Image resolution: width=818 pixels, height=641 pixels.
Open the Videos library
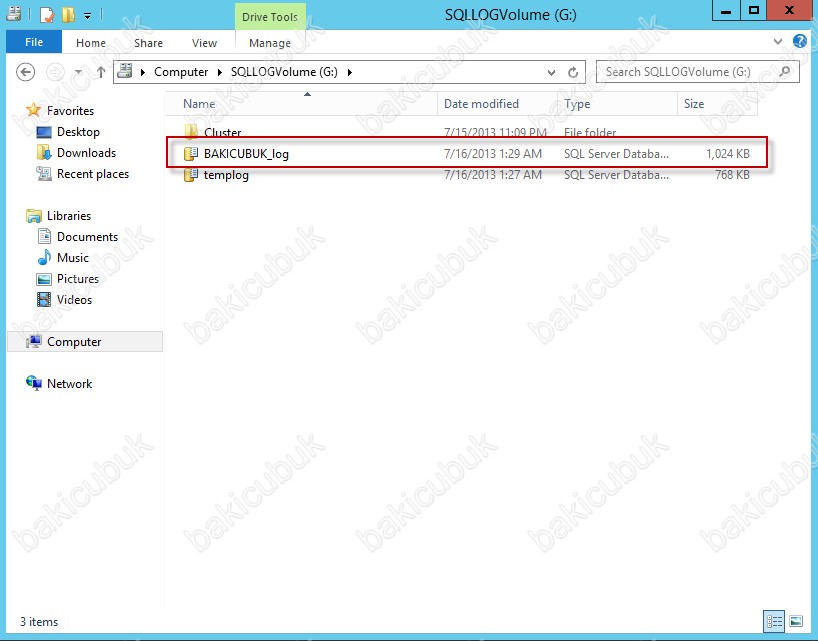[x=74, y=299]
